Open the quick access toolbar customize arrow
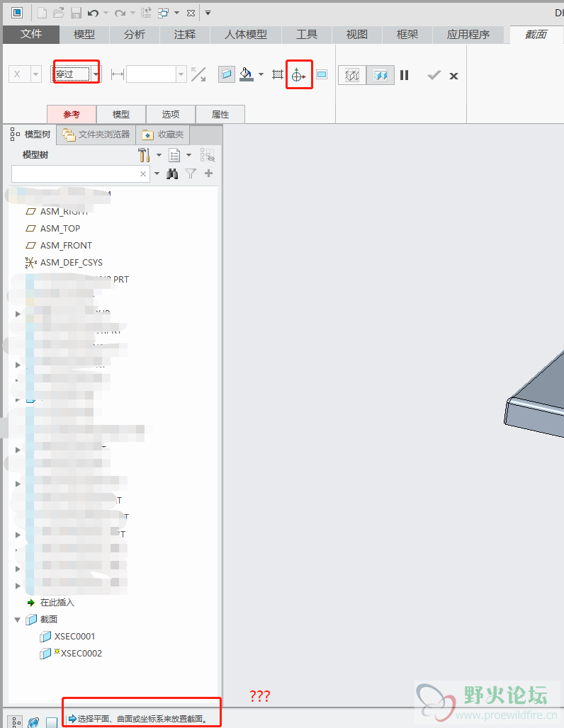This screenshot has width=564, height=728. (208, 13)
